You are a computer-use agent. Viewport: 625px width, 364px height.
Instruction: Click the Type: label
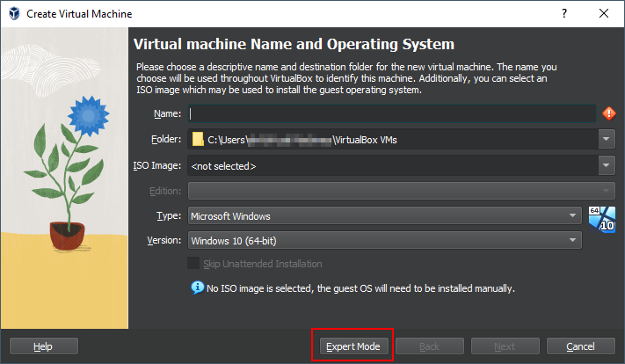tap(169, 215)
